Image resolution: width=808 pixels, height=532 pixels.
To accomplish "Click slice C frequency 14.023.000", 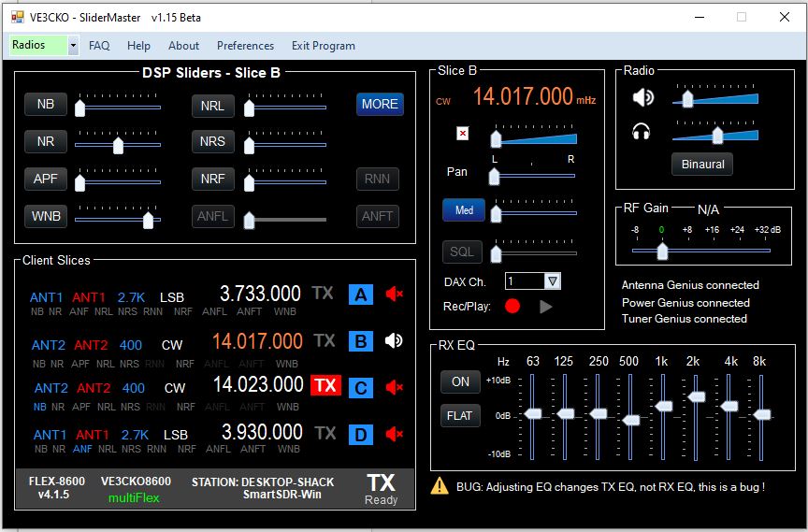I will point(258,384).
